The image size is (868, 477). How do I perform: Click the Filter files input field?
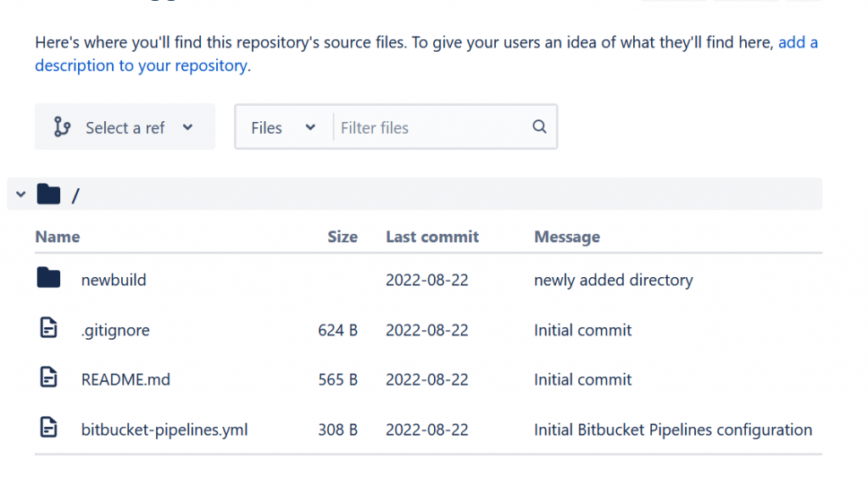tap(431, 128)
